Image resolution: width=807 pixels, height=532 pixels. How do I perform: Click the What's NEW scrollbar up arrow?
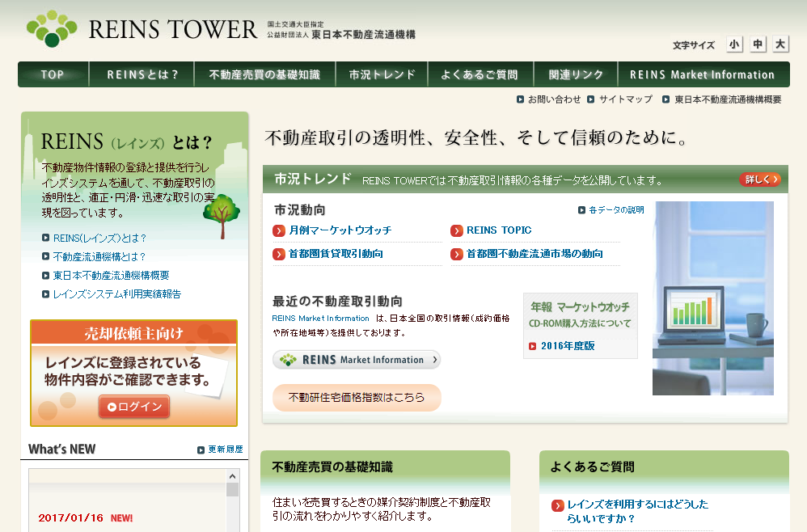click(x=233, y=476)
